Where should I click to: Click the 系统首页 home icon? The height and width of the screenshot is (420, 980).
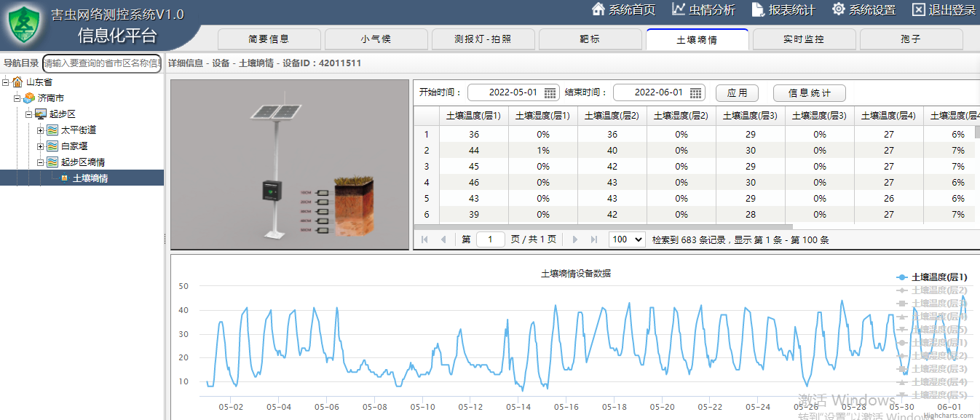[598, 9]
